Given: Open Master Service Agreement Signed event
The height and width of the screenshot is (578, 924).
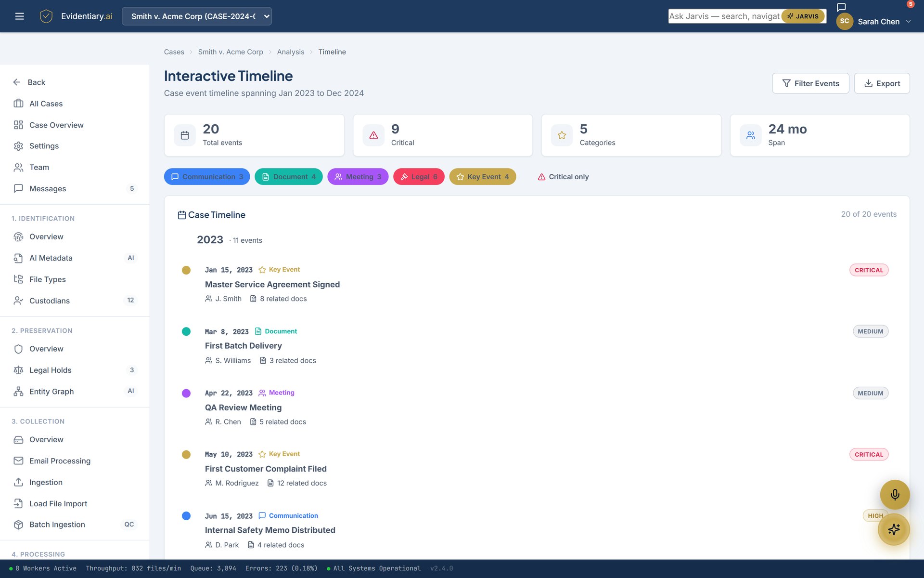Looking at the screenshot, I should (x=272, y=285).
